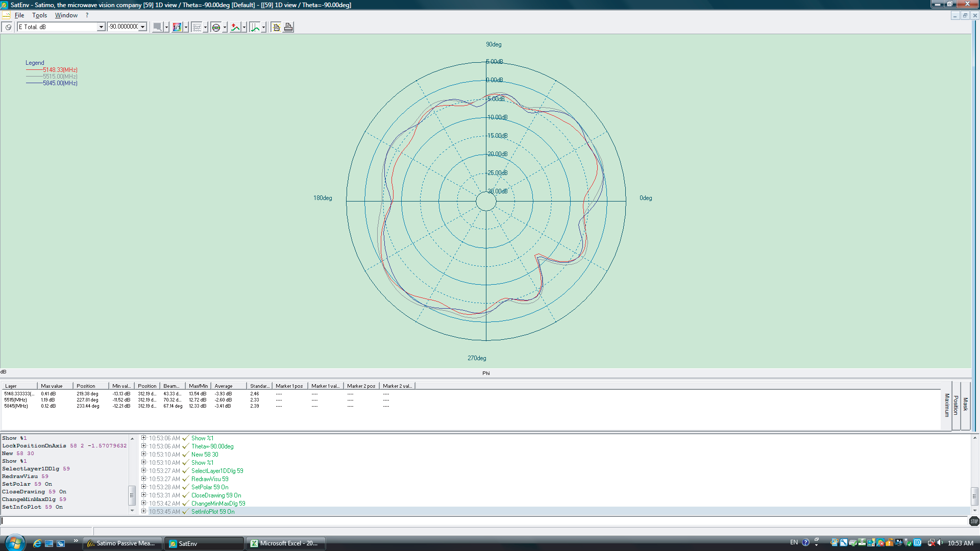Click the polar plot mode icon
Image resolution: width=980 pixels, height=551 pixels.
216,27
